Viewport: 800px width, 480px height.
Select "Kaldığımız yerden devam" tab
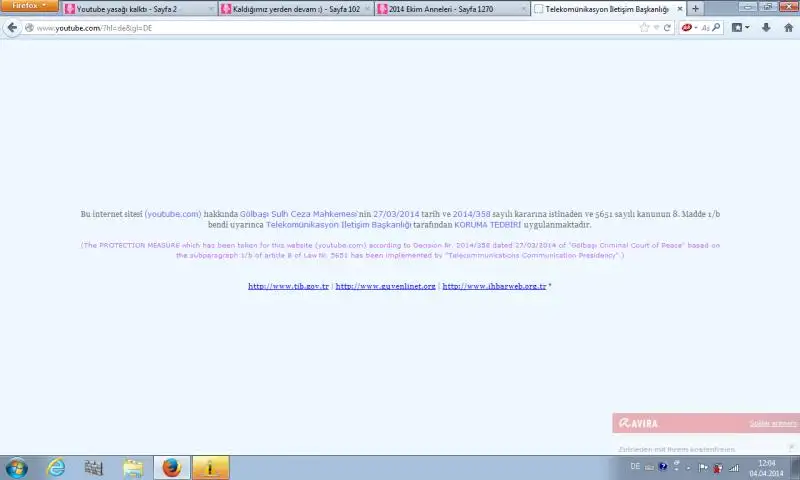(292, 9)
